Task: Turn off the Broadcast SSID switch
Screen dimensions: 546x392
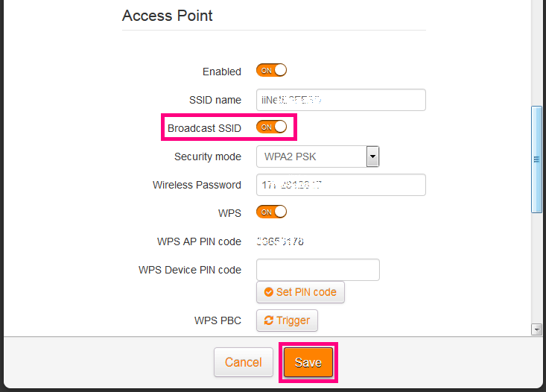Action: tap(271, 127)
